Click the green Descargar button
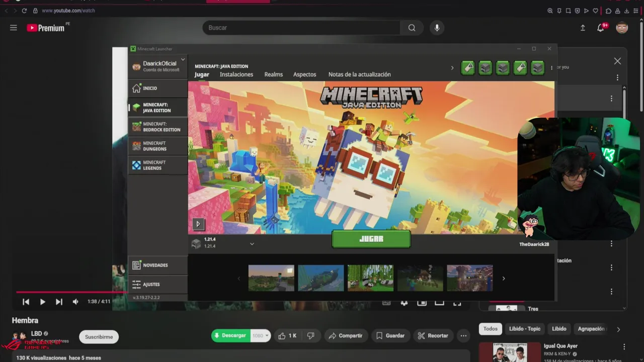Viewport: 644px width, 362px height. pyautogui.click(x=230, y=335)
